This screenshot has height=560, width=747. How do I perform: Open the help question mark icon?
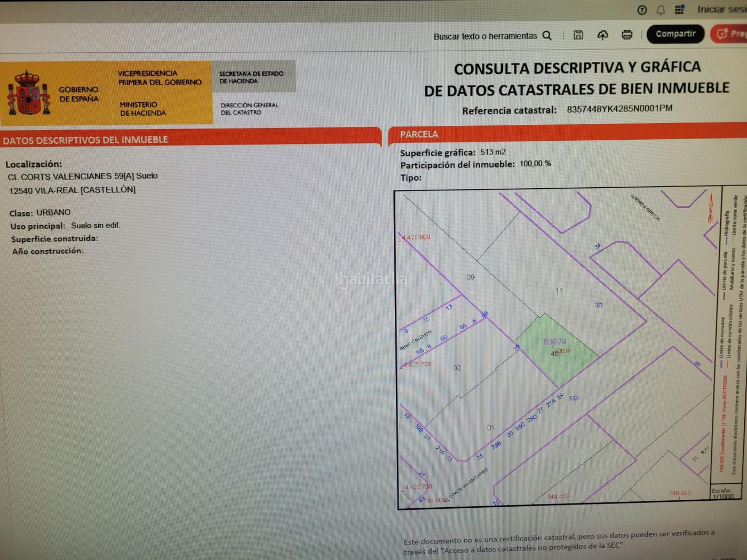pyautogui.click(x=642, y=10)
